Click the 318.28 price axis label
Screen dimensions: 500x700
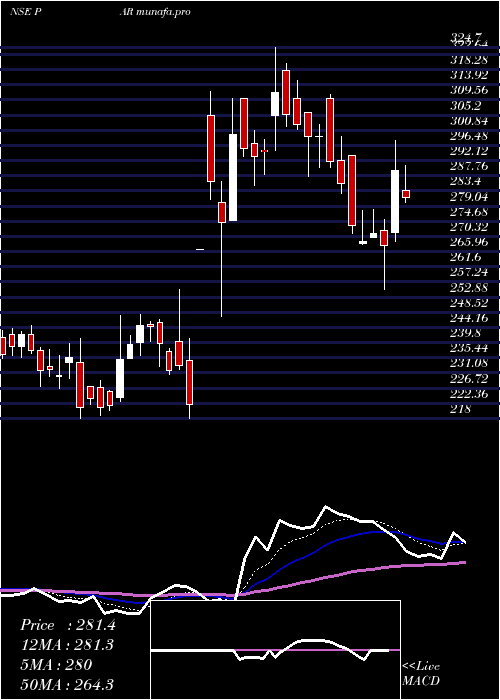pyautogui.click(x=468, y=59)
